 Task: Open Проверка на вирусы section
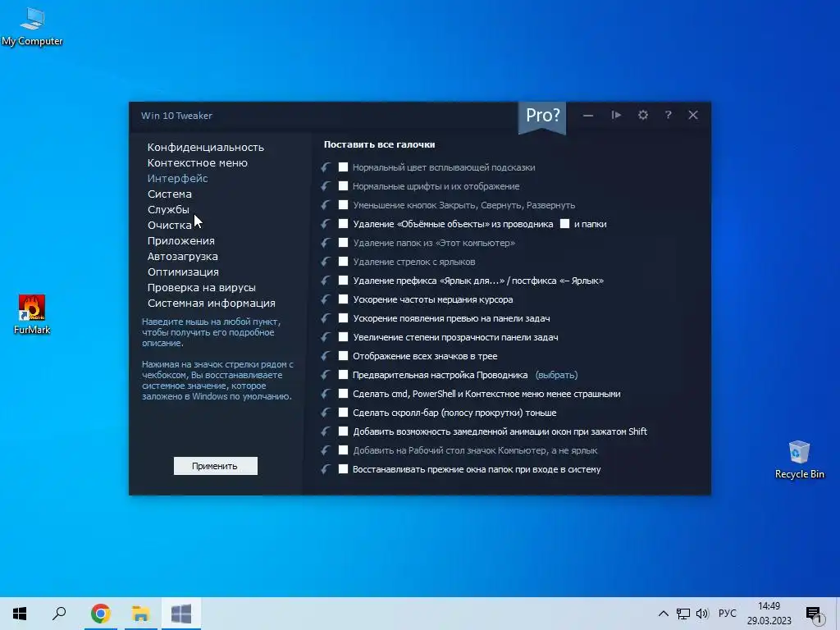[202, 287]
